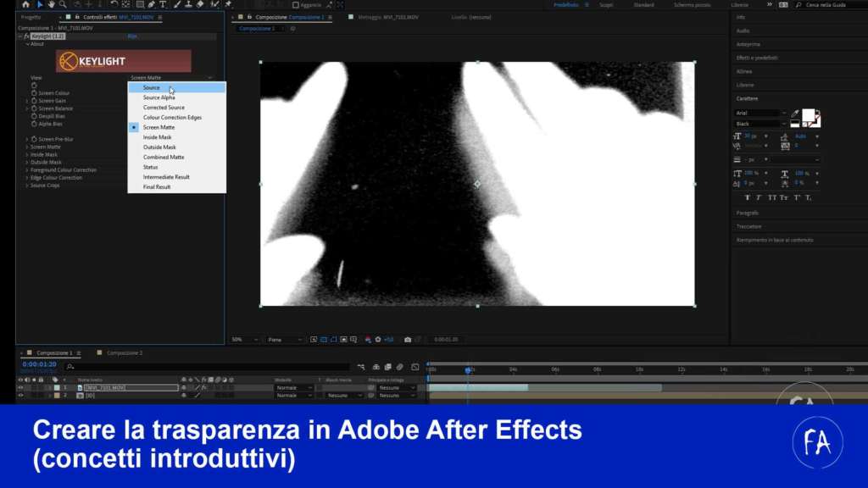Viewport: 868px width, 488px height.
Task: Choose Intermediate Result view option
Action: tap(176, 177)
